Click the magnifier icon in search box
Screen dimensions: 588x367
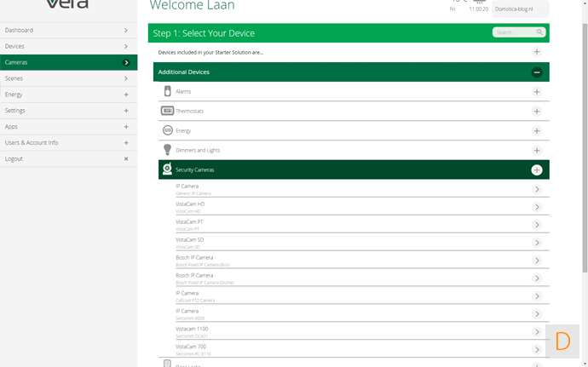coord(539,32)
